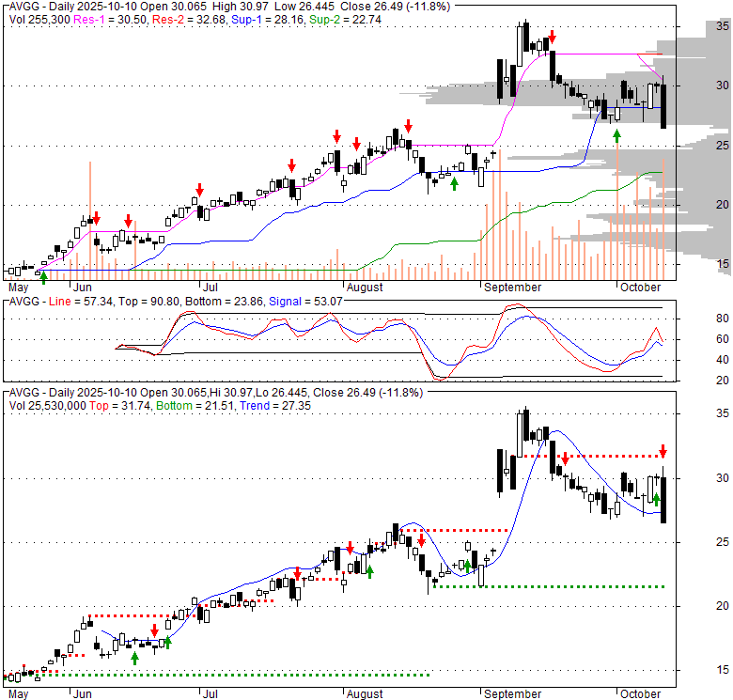Click the Res-1 = 30.50 legend label
Viewport: 733px width, 700px height.
111,20
